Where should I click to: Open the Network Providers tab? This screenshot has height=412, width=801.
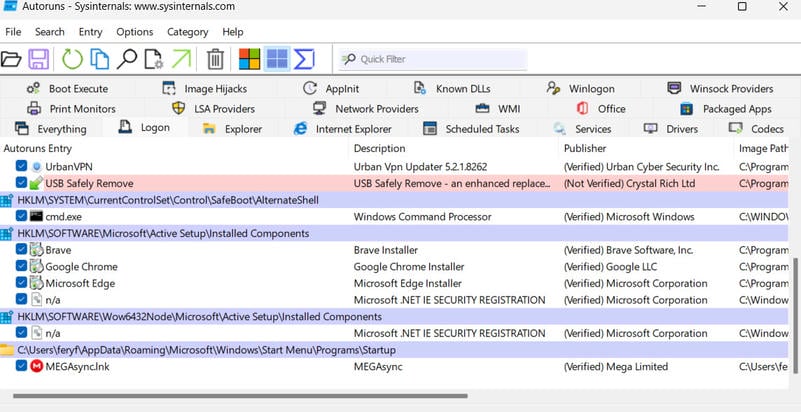click(x=366, y=109)
